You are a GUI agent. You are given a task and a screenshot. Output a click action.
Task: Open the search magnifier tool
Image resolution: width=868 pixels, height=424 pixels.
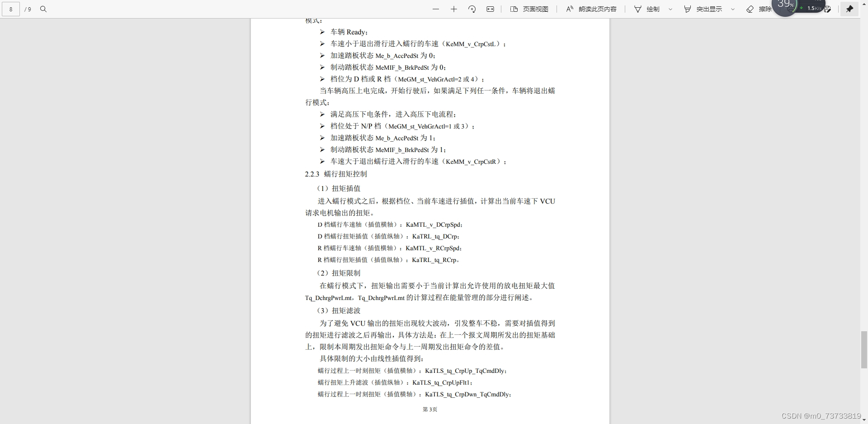pyautogui.click(x=43, y=9)
